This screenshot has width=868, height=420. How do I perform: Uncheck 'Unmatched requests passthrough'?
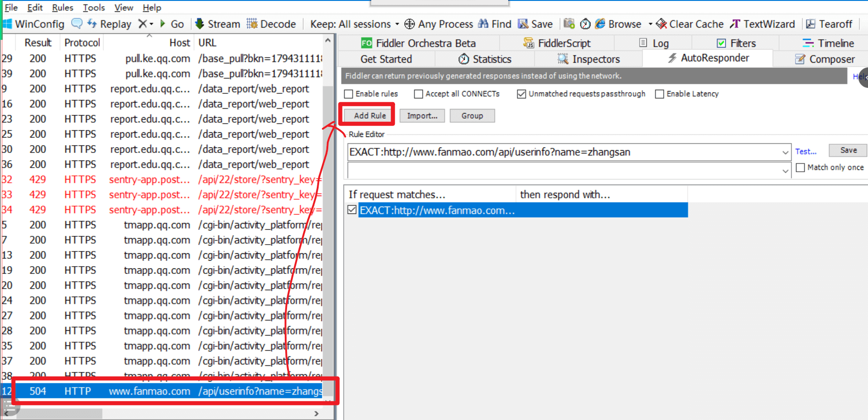[521, 94]
